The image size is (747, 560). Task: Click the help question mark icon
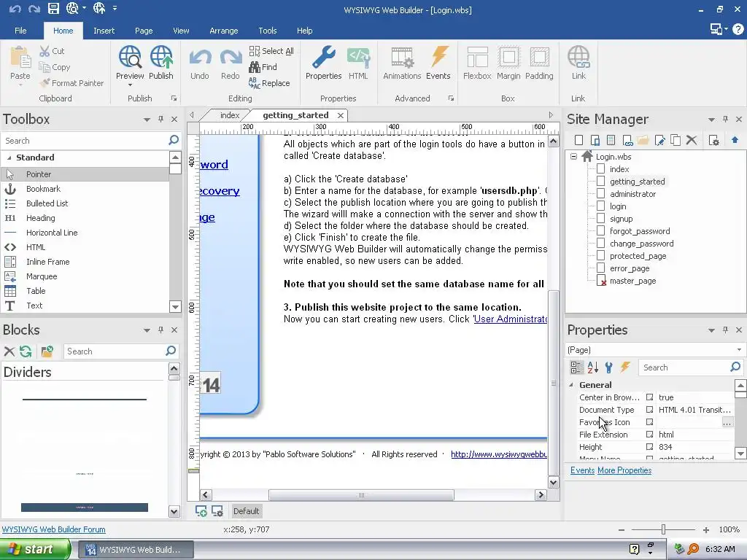click(x=738, y=29)
